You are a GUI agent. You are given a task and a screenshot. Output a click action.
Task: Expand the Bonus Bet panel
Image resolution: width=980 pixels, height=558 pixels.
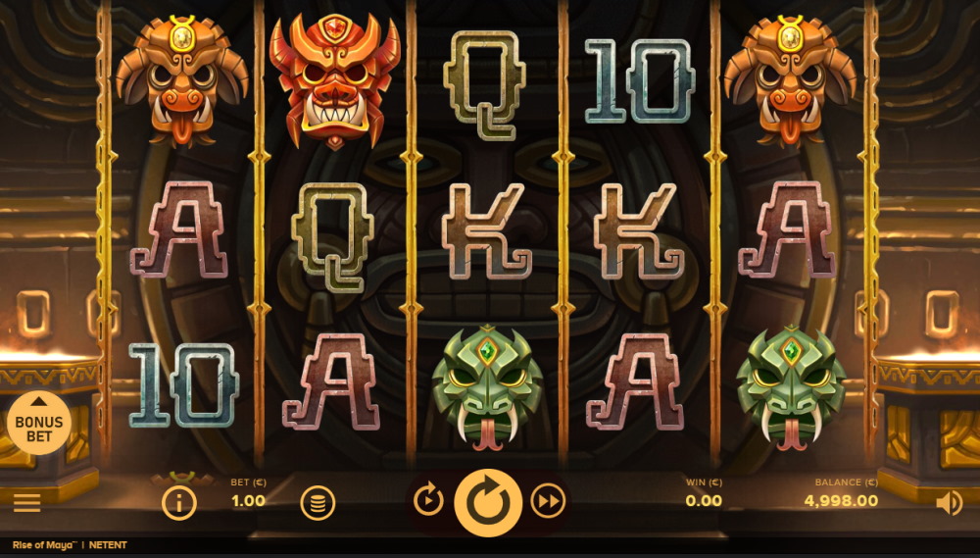(39, 423)
